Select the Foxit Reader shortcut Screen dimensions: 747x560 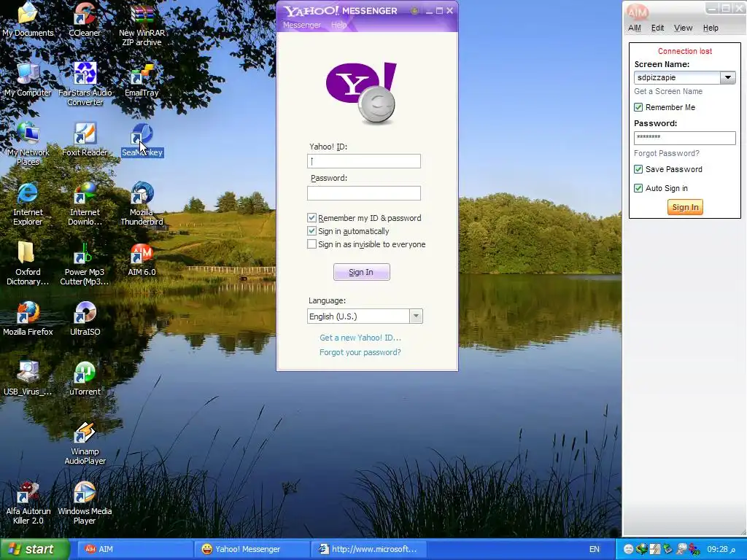[85, 139]
